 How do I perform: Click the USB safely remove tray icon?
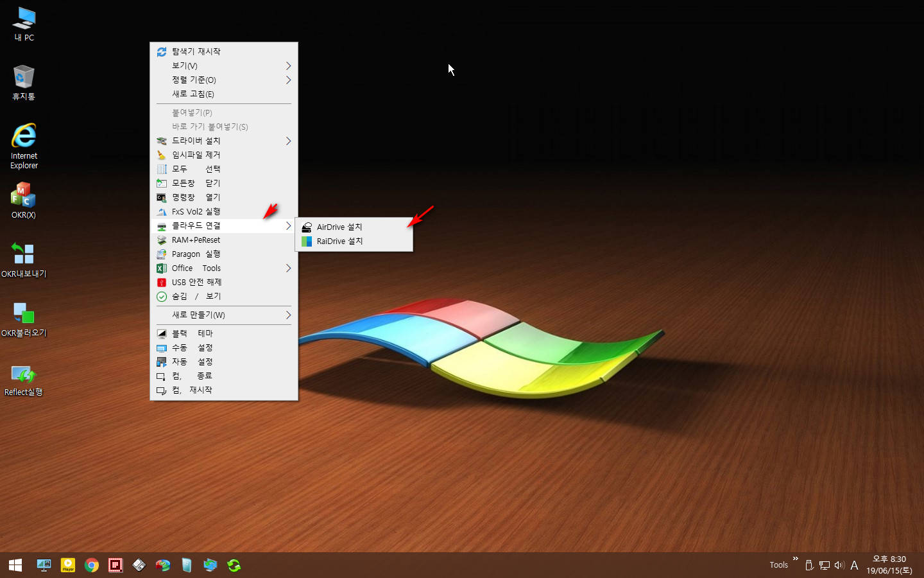point(810,565)
